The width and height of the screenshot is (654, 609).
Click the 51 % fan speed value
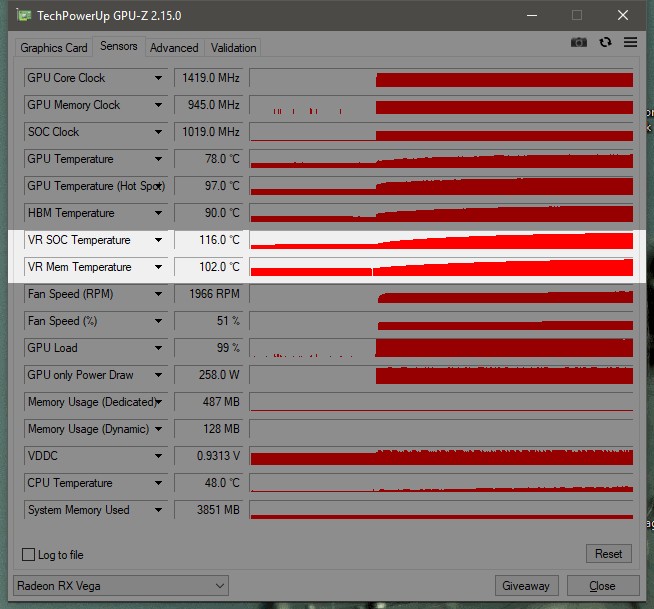(x=209, y=321)
